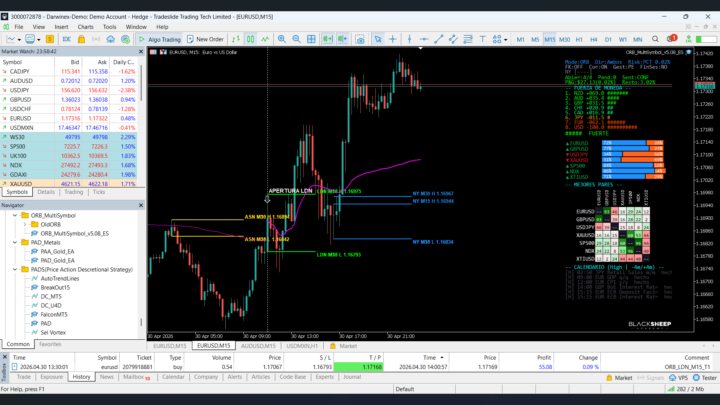Viewport: 720px width, 405px height.
Task: Expand the OldORB folder
Action: click(25, 224)
